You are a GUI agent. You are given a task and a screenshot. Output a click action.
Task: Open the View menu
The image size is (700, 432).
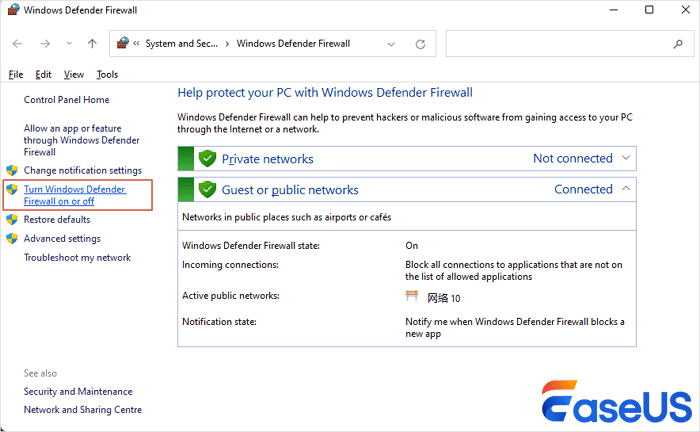(74, 74)
